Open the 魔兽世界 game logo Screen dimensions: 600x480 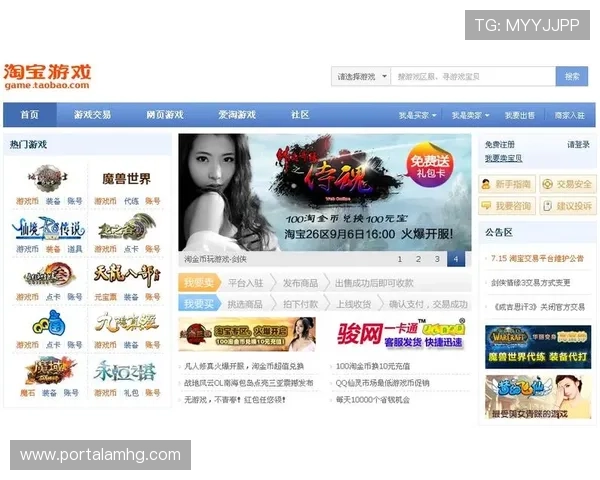tap(127, 179)
